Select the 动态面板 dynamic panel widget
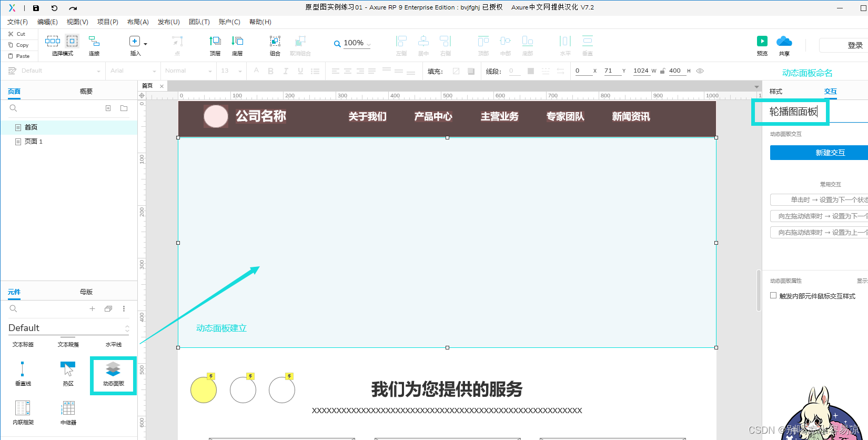This screenshot has height=440, width=868. pos(113,375)
